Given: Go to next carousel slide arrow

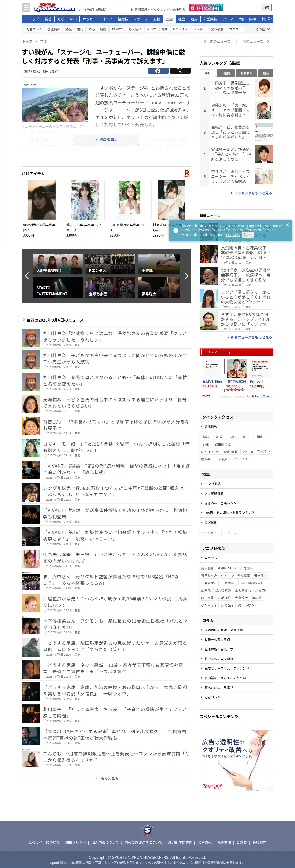Looking at the screenshot, I should [186, 276].
